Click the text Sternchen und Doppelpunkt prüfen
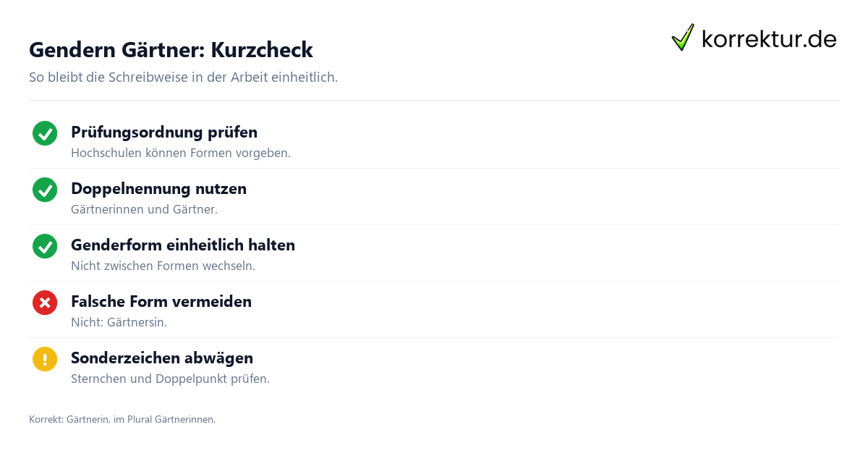Screen dimensions: 868x456 tap(170, 379)
